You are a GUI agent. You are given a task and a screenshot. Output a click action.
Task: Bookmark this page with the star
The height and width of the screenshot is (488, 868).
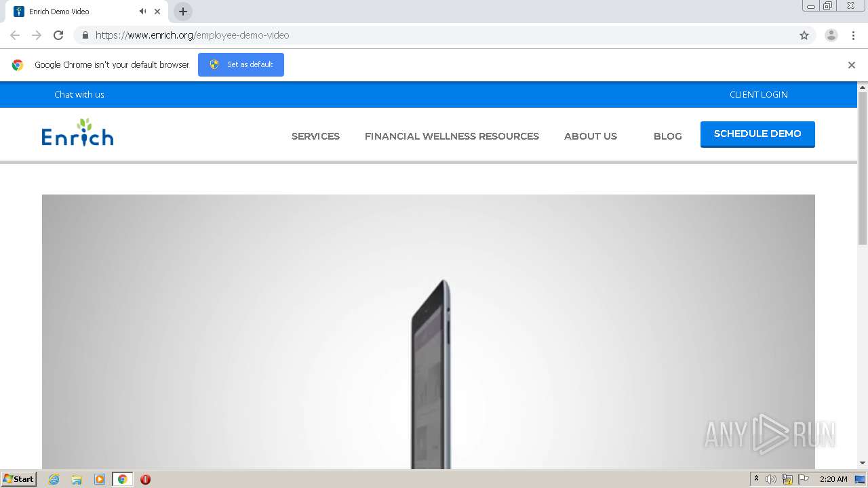tap(804, 35)
